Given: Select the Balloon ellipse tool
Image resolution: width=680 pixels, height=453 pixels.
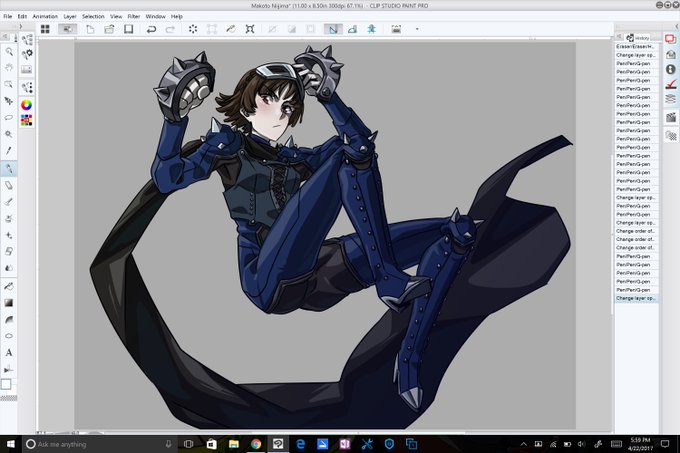Looking at the screenshot, I should pyautogui.click(x=9, y=336).
